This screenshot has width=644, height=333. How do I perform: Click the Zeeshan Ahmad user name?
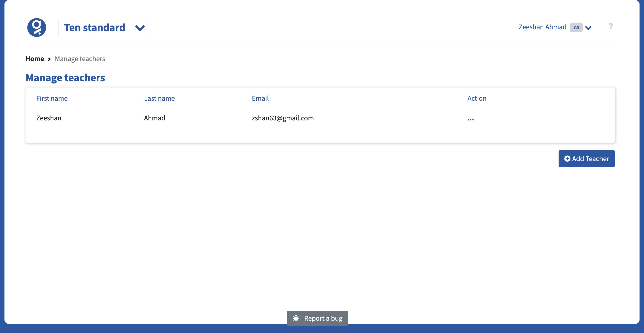[x=542, y=27]
